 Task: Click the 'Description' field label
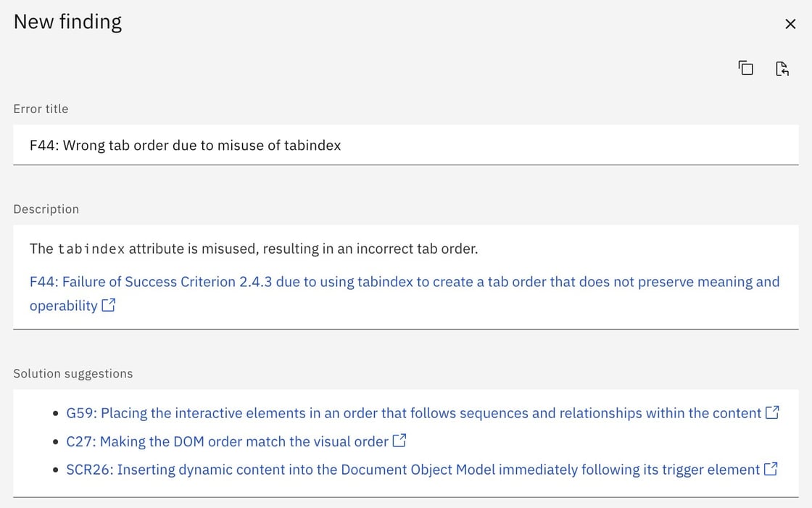coord(46,209)
